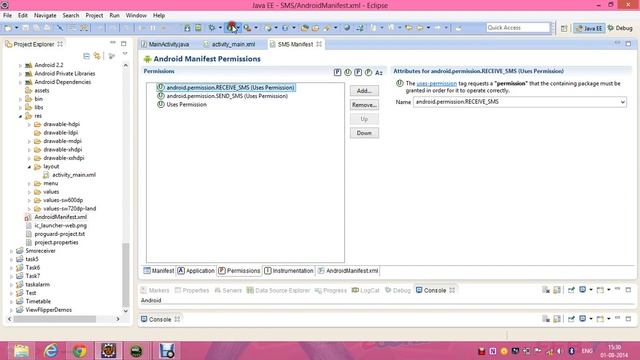Click Display Selected Console icon in upper console

tap(583, 290)
